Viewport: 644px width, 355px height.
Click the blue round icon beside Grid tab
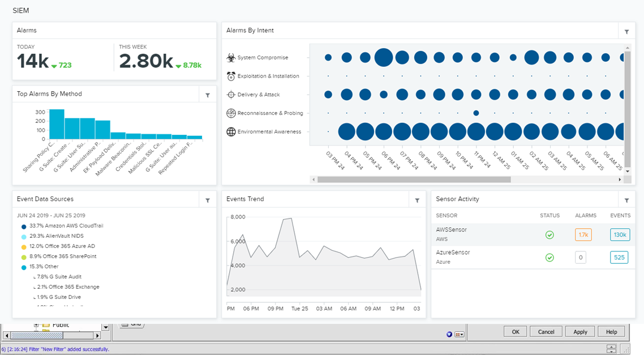pos(449,335)
